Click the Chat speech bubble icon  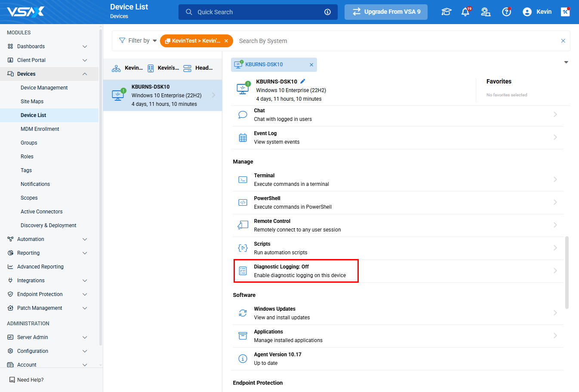pos(243,115)
